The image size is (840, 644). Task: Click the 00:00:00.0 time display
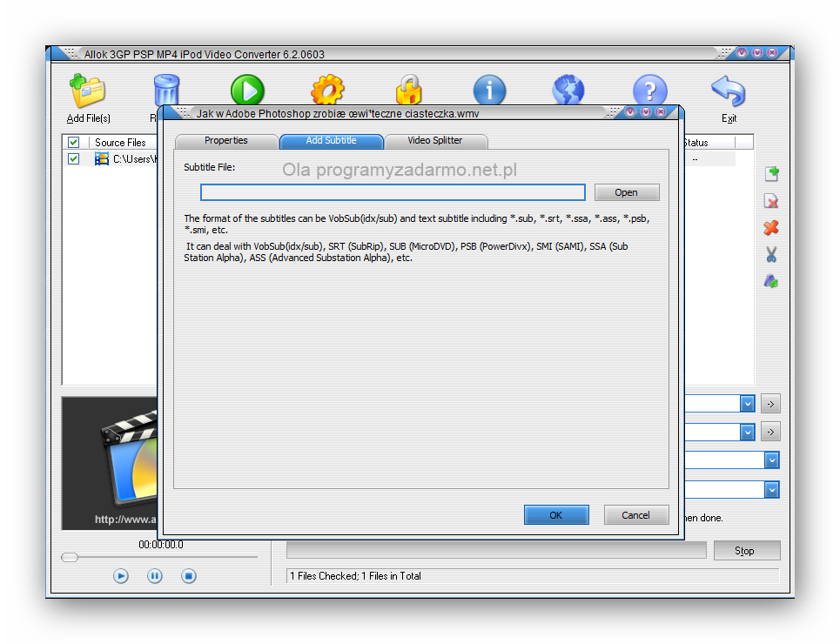tap(161, 545)
